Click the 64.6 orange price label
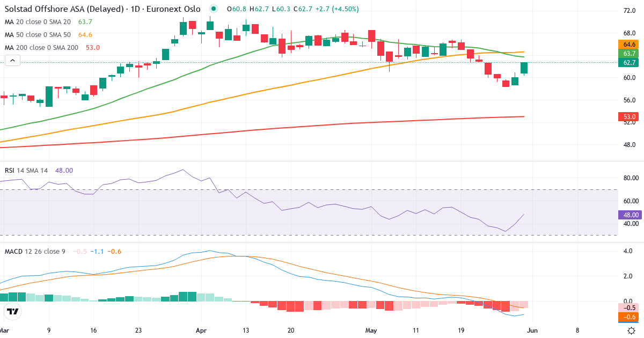Image resolution: width=644 pixels, height=338 pixels. [x=630, y=44]
